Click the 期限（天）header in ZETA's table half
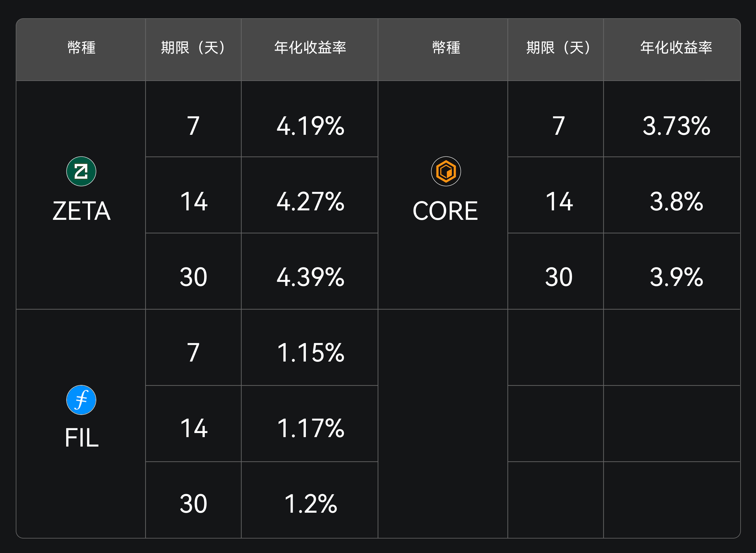 (x=193, y=48)
